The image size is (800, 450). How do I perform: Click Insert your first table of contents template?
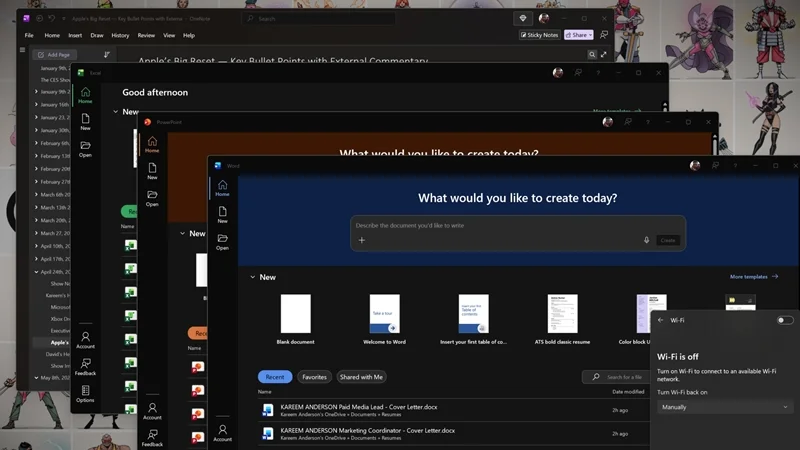[x=473, y=319]
